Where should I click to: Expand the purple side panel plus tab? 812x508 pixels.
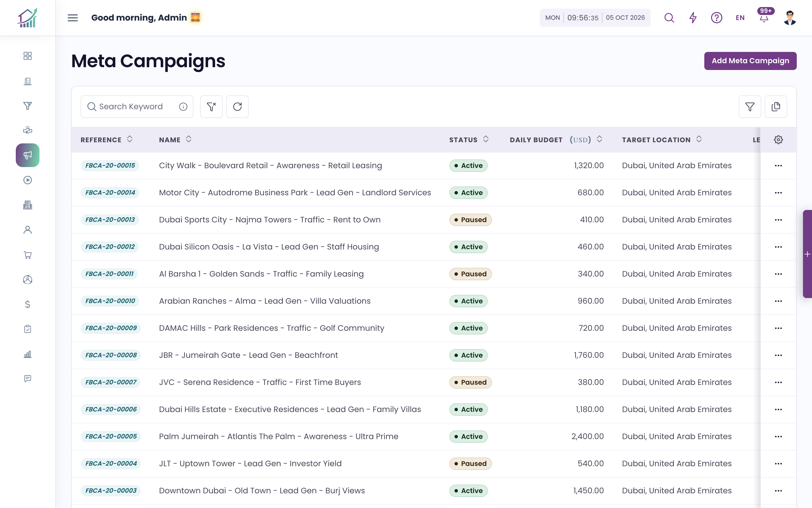tap(807, 254)
